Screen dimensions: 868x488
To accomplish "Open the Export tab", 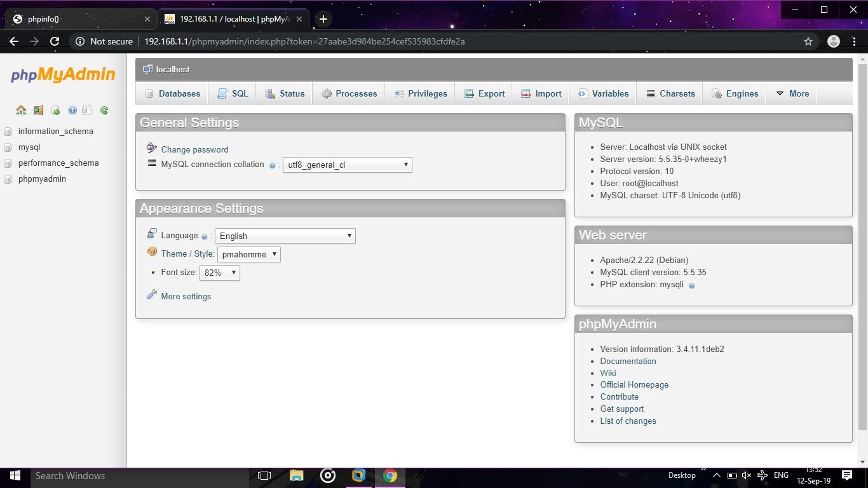I will pos(484,93).
